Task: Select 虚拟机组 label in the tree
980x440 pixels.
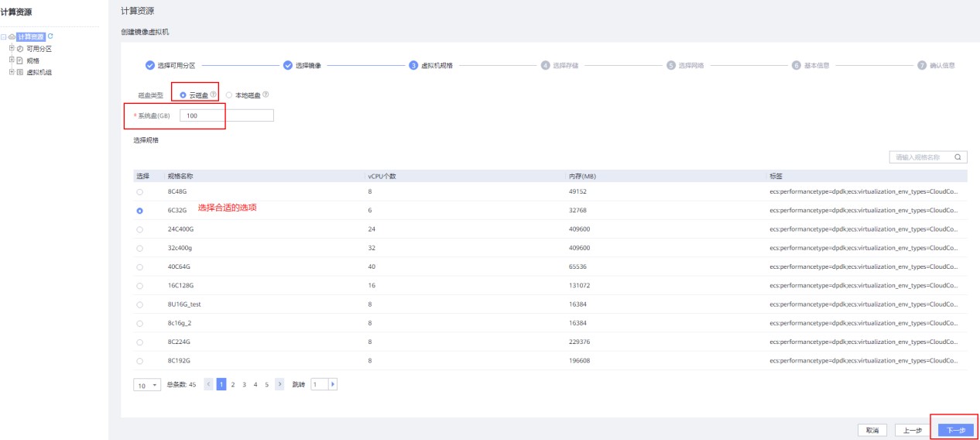Action: [39, 72]
